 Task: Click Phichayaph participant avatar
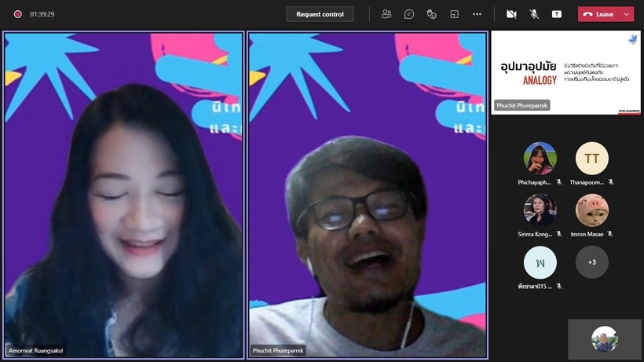pyautogui.click(x=540, y=158)
